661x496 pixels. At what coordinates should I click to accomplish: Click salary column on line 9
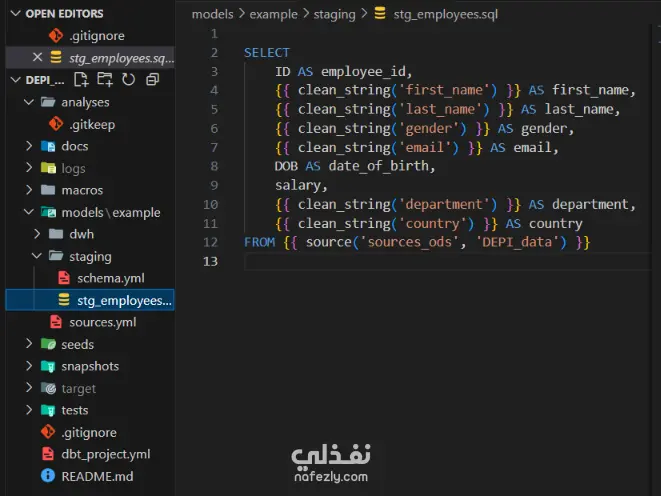(298, 185)
